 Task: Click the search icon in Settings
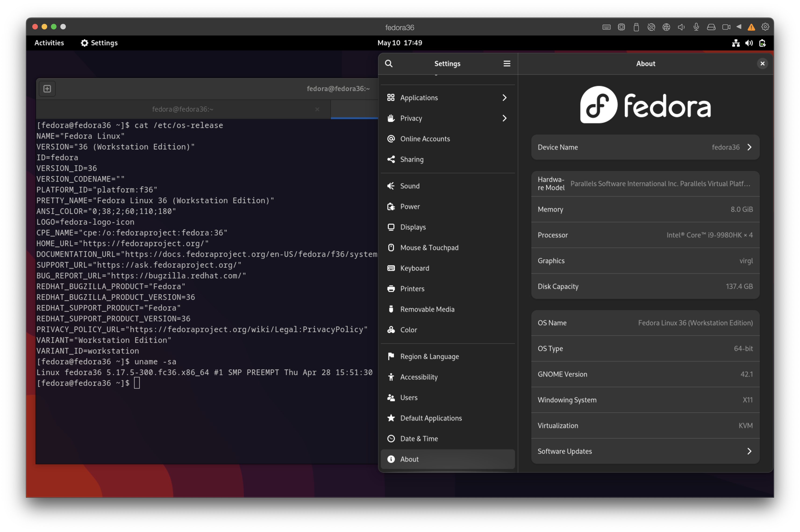click(x=389, y=64)
